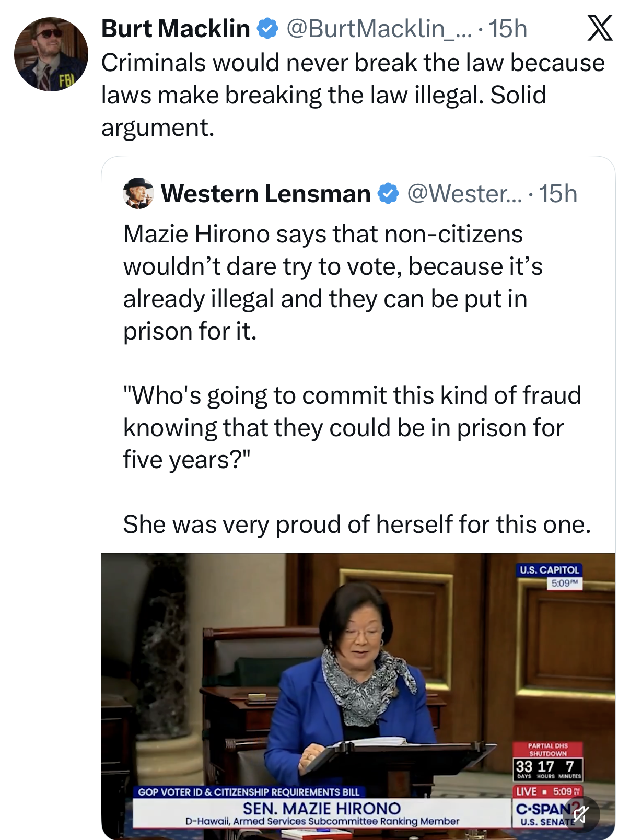
Task: Click the U.S. Capitol time badge in the video
Action: [550, 576]
